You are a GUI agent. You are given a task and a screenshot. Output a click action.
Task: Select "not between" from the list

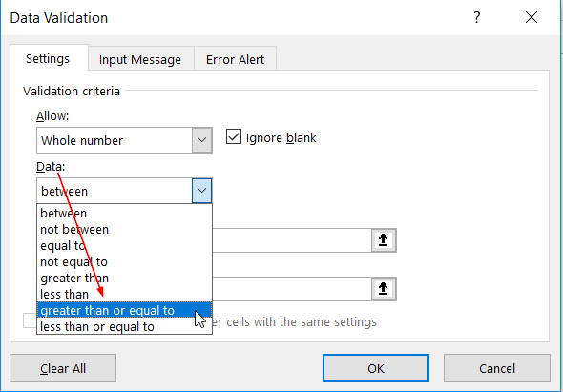(x=124, y=230)
